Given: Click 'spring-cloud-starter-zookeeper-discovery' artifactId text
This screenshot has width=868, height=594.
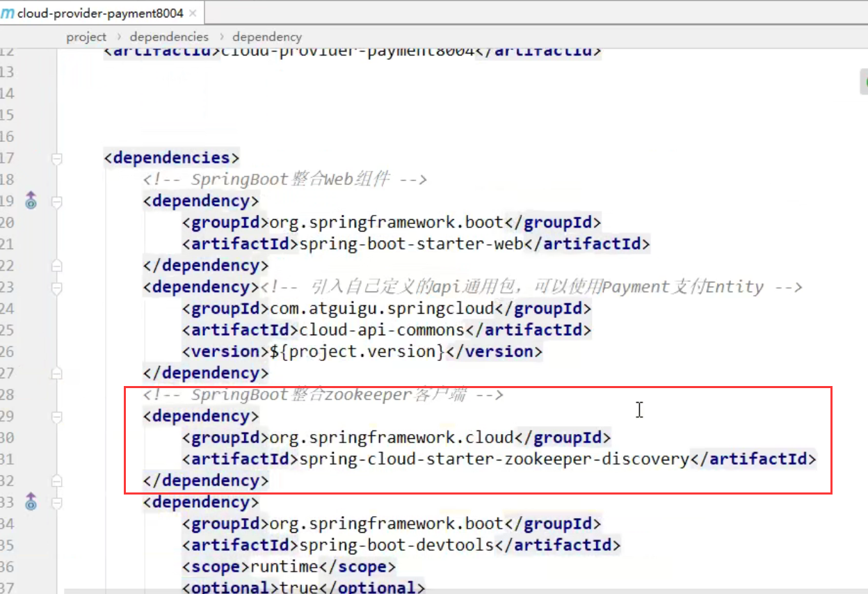Looking at the screenshot, I should coord(493,459).
